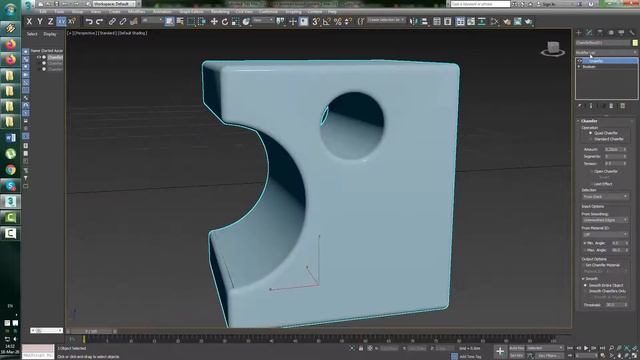The width and height of the screenshot is (640, 360).
Task: Open the Render Setup dialog
Action: tap(507, 22)
